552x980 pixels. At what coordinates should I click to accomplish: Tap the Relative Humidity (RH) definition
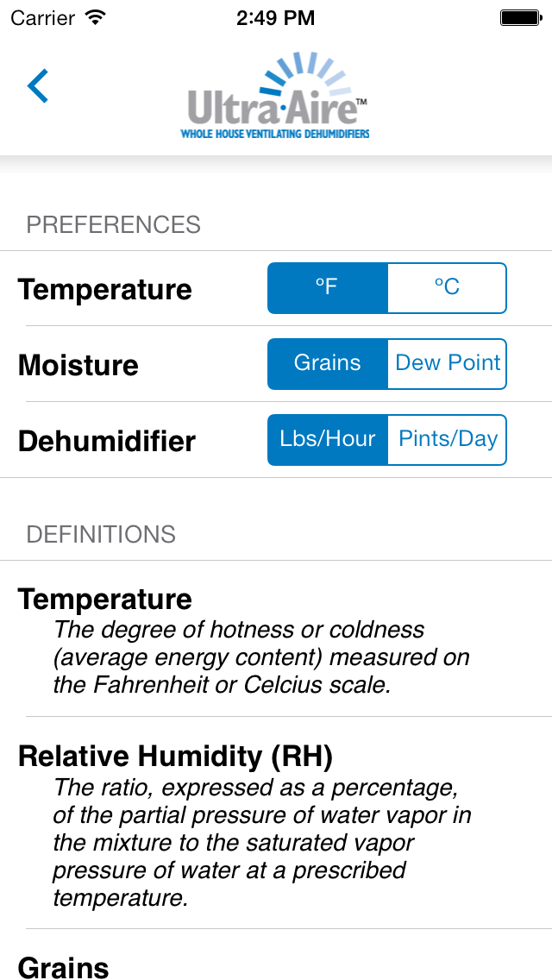[276, 822]
